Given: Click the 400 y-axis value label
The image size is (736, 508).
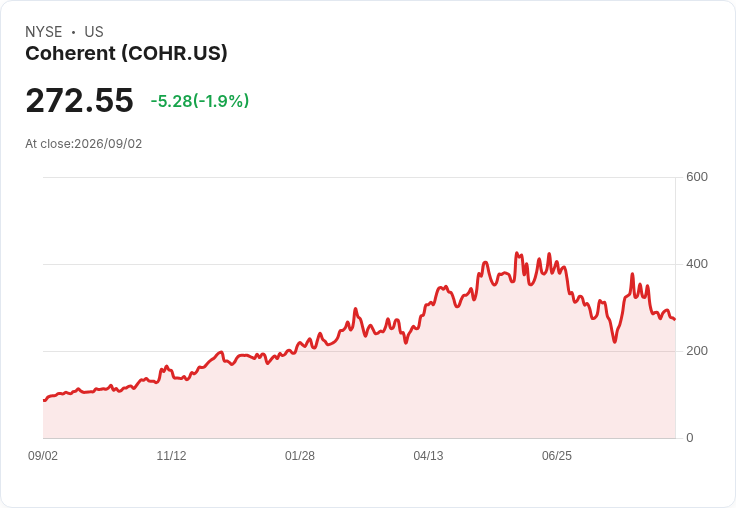Looking at the screenshot, I should (697, 264).
